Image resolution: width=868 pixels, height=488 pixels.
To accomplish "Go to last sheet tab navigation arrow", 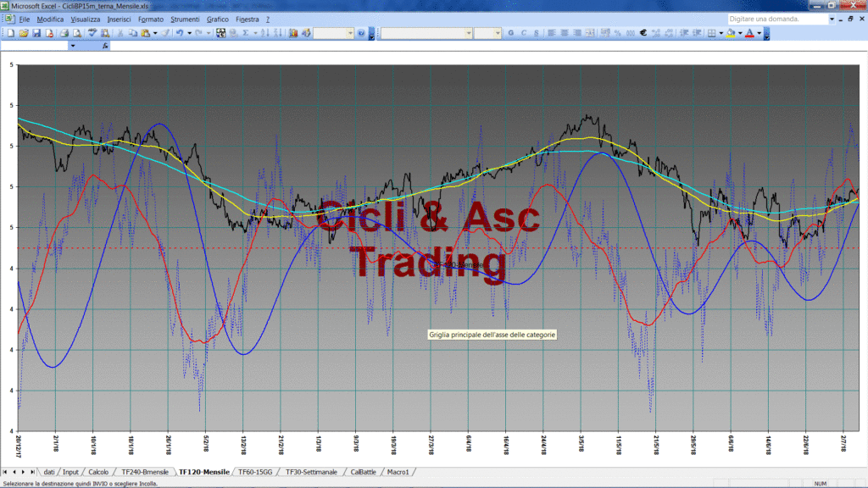I will click(32, 472).
